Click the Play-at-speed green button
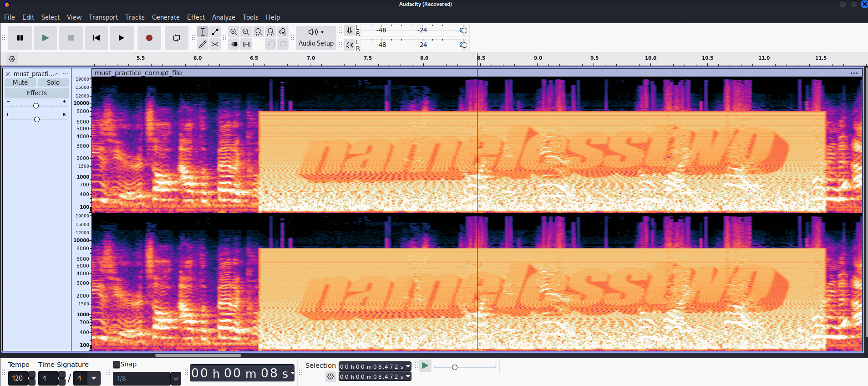 coord(425,365)
